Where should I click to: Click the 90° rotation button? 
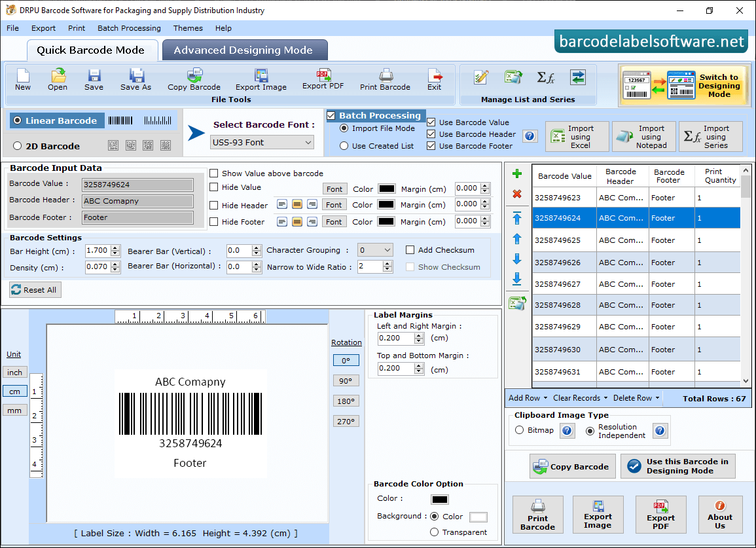pyautogui.click(x=346, y=380)
